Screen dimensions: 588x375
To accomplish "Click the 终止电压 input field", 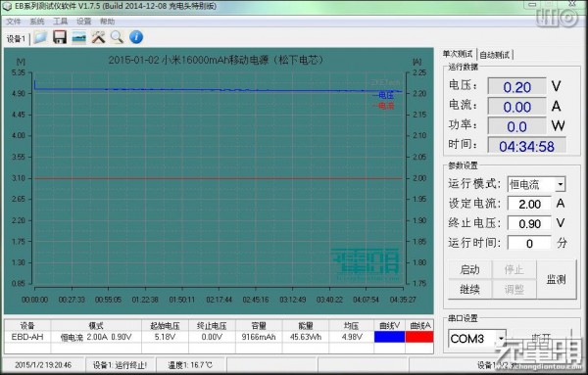I will point(529,223).
